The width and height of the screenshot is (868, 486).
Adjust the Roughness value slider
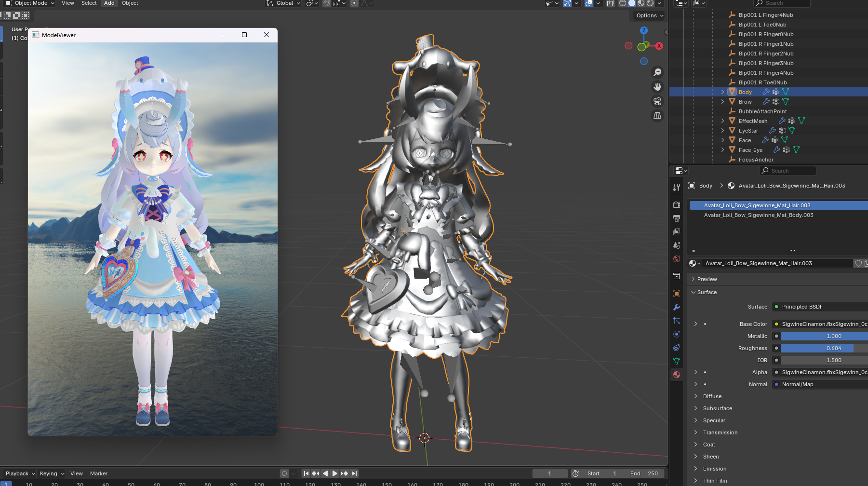pos(824,348)
